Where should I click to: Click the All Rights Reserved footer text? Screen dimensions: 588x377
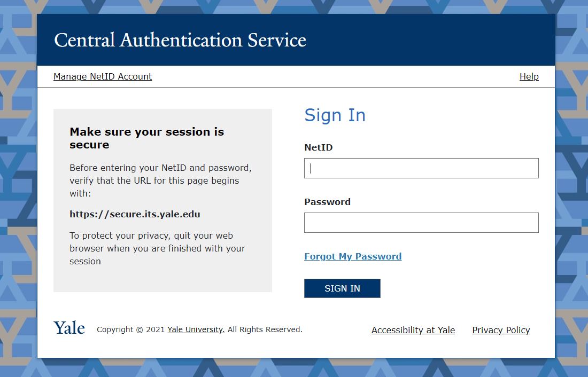point(265,329)
